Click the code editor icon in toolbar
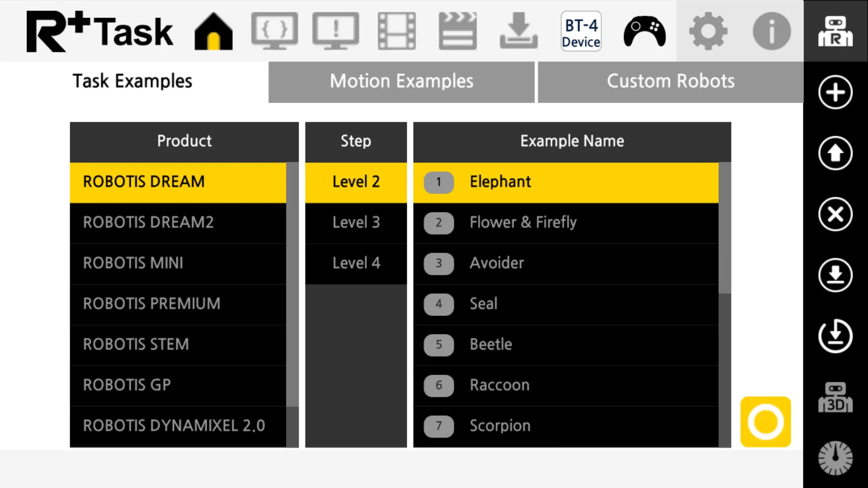The width and height of the screenshot is (868, 488). 274,31
